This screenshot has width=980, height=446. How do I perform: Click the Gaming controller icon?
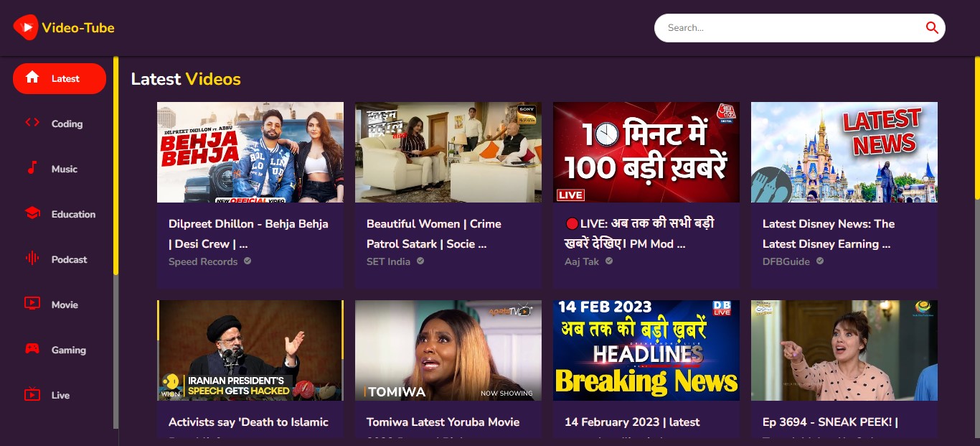click(x=32, y=349)
